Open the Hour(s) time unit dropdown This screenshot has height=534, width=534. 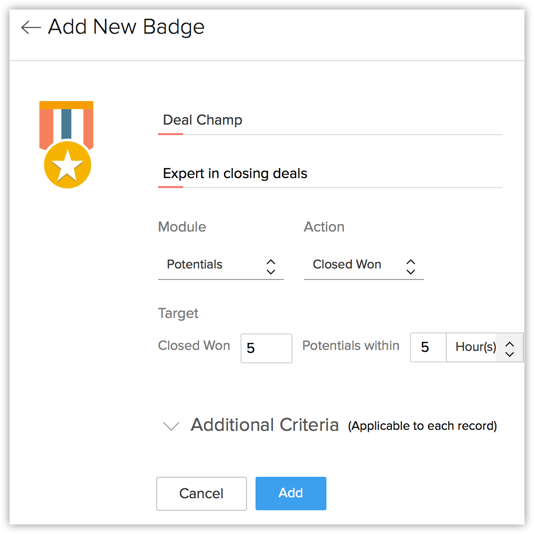click(x=485, y=347)
